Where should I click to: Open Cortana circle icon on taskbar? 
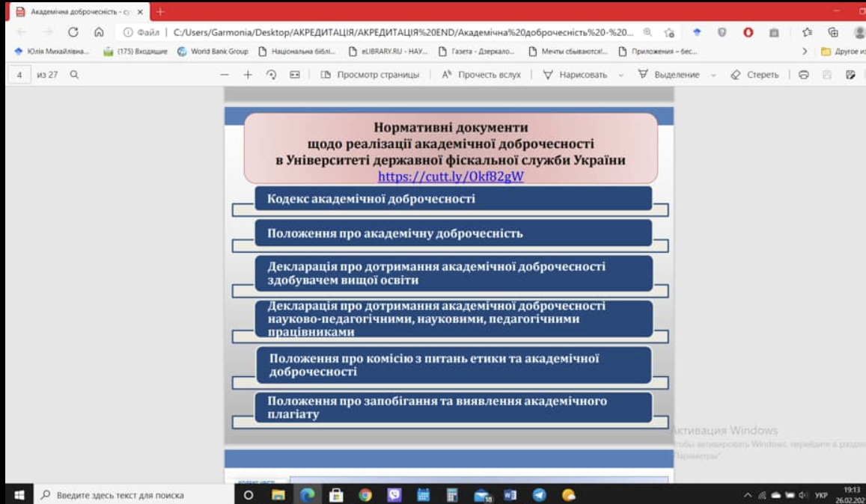pos(248,495)
